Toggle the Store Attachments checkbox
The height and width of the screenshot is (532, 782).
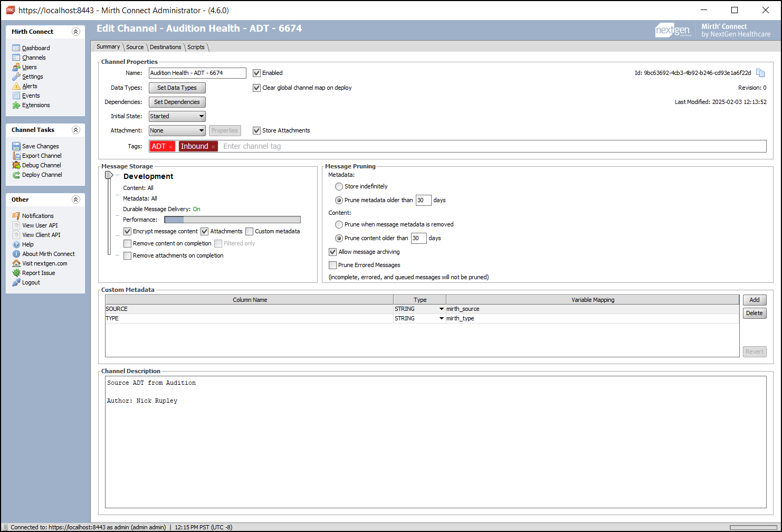[257, 130]
